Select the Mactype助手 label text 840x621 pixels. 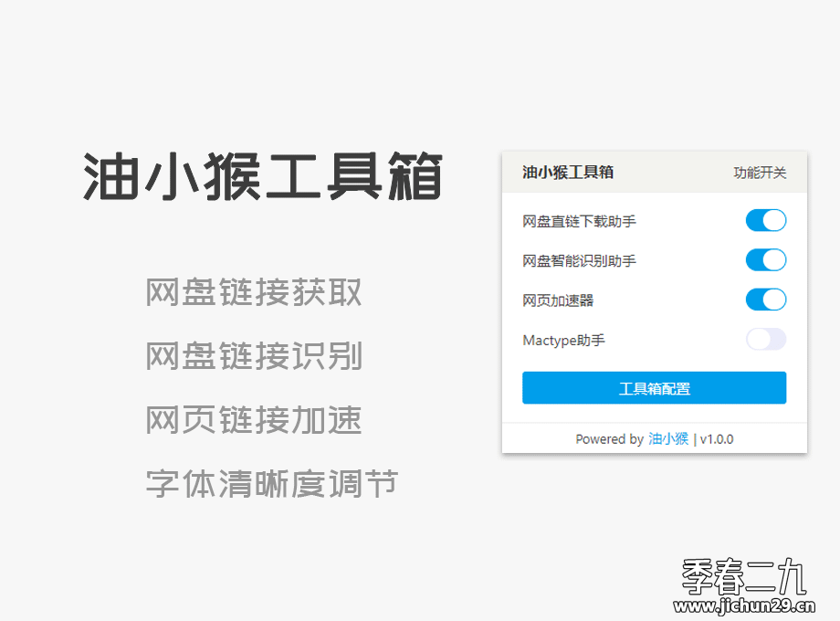point(563,341)
